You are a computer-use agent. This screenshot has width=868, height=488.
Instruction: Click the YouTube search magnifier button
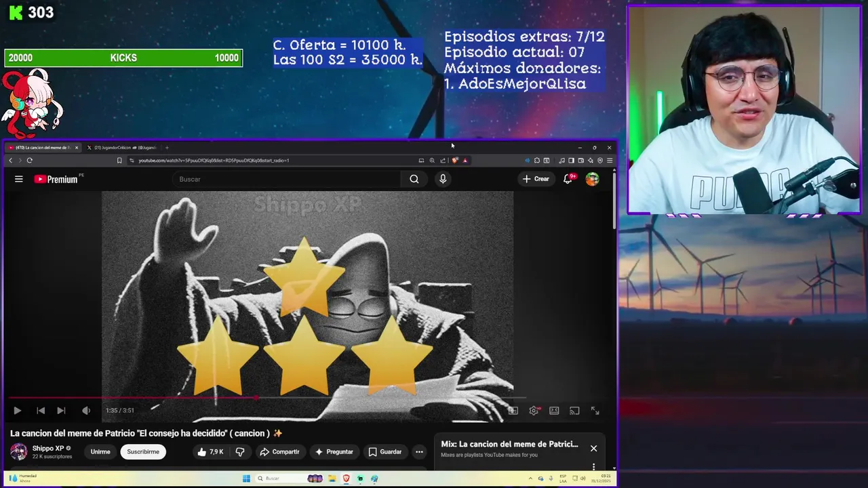pyautogui.click(x=414, y=179)
